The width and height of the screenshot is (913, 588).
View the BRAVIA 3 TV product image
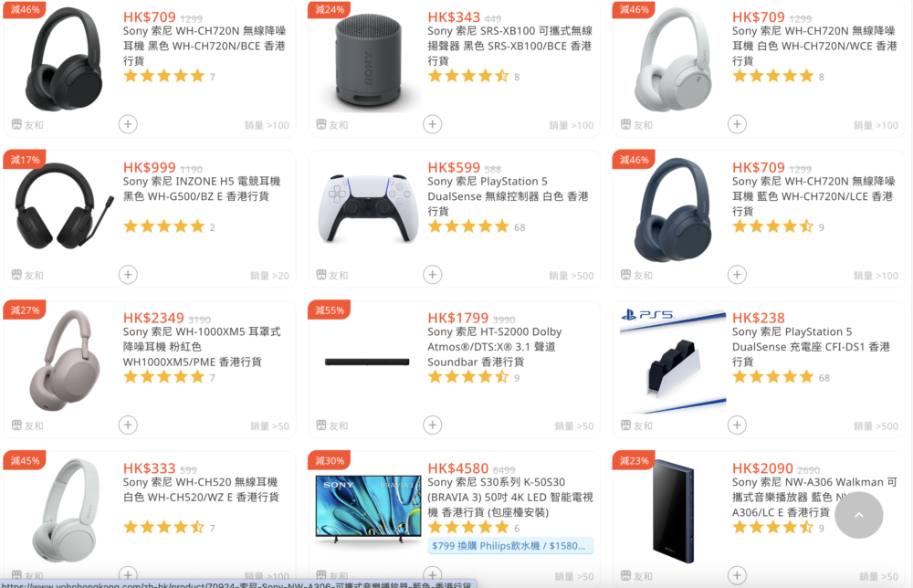coord(368,509)
